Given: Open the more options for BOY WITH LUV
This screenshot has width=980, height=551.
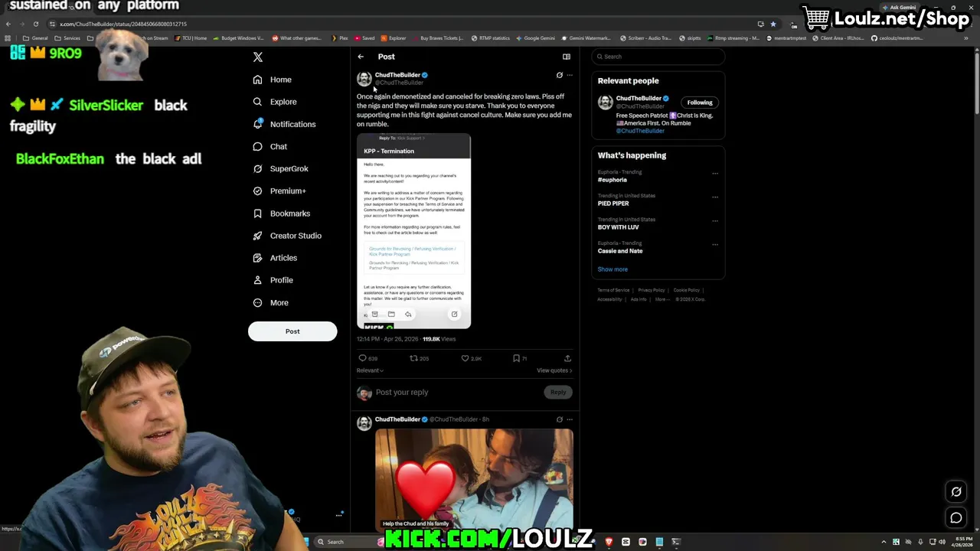Looking at the screenshot, I should pyautogui.click(x=715, y=220).
